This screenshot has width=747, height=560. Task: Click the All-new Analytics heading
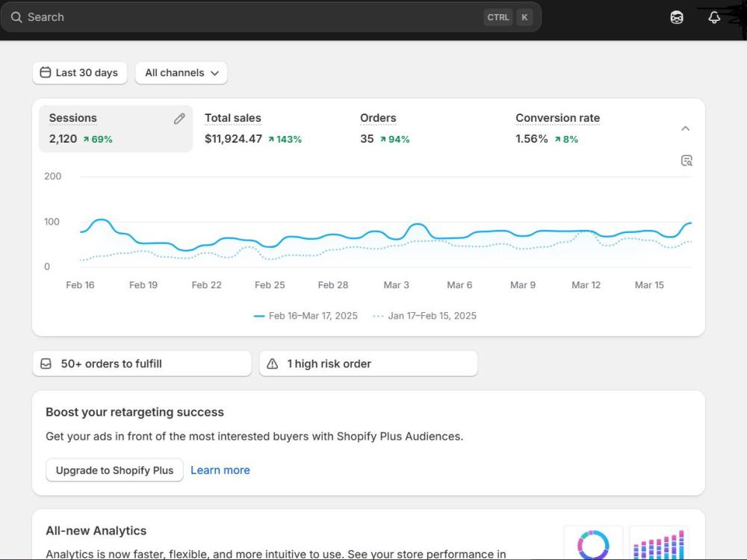(96, 530)
